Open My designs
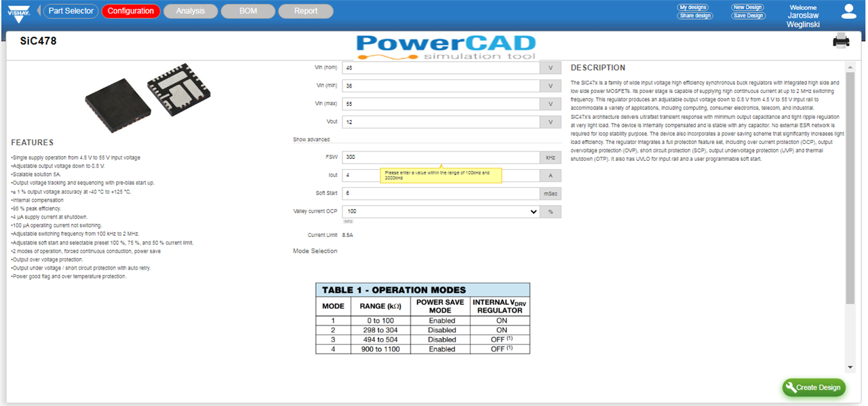Viewport: 868px width, 406px height. [693, 7]
